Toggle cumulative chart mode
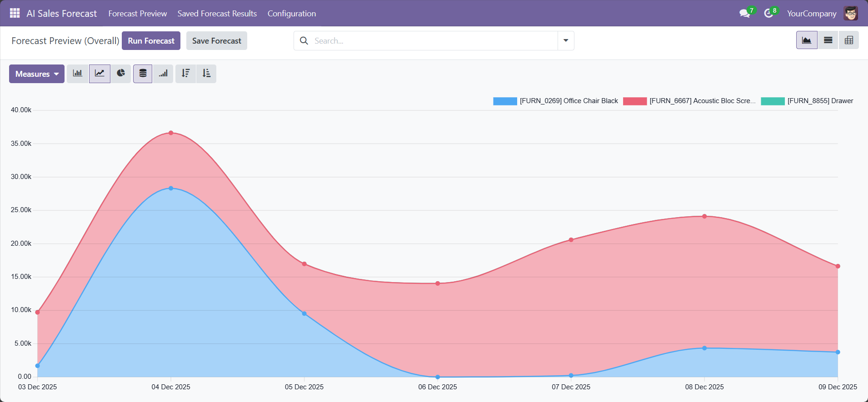The image size is (868, 402). pyautogui.click(x=163, y=74)
